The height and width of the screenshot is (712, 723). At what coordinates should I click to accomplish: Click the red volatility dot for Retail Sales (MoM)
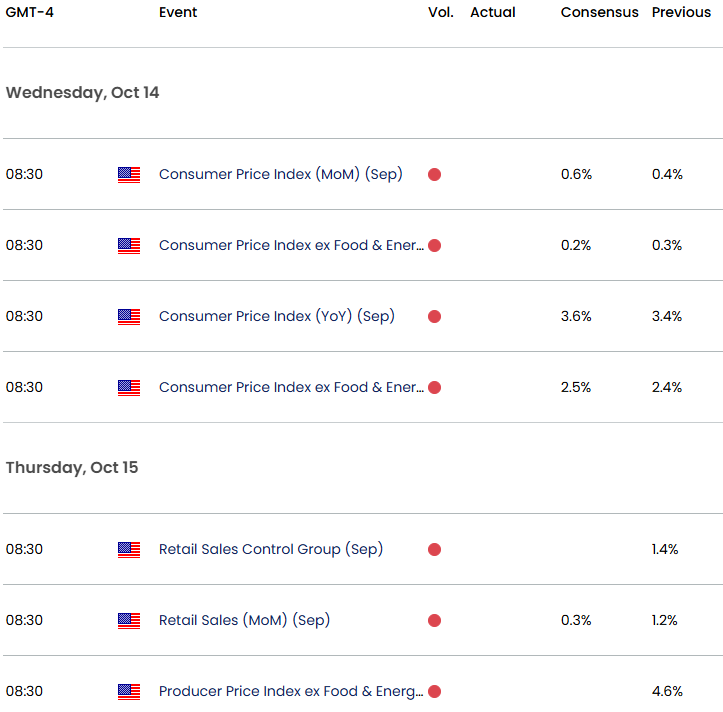pos(434,621)
